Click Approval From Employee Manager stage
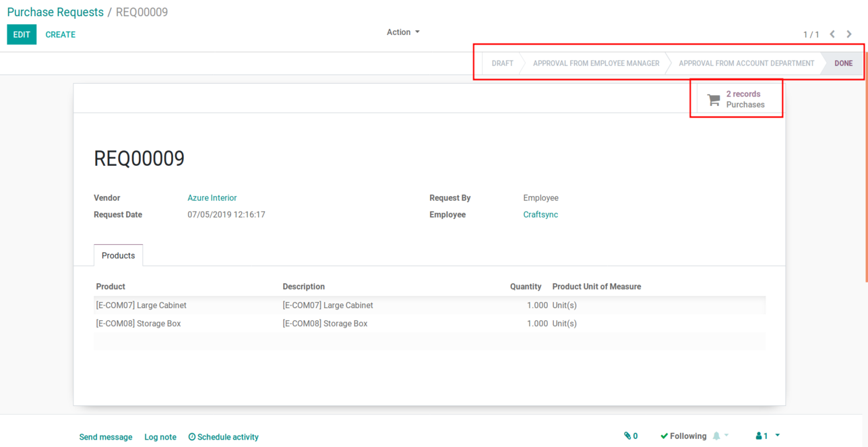Viewport: 868px width, 447px height. pos(596,63)
